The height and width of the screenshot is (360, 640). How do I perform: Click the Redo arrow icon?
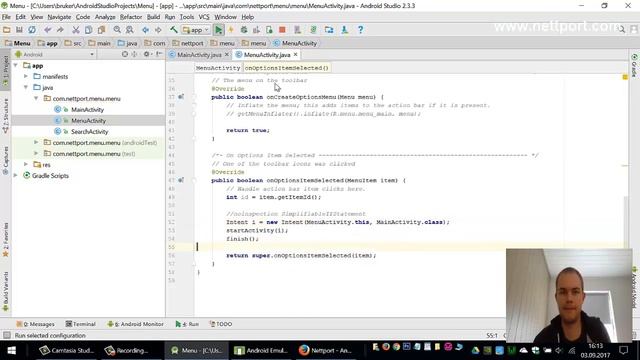[x=60, y=30]
